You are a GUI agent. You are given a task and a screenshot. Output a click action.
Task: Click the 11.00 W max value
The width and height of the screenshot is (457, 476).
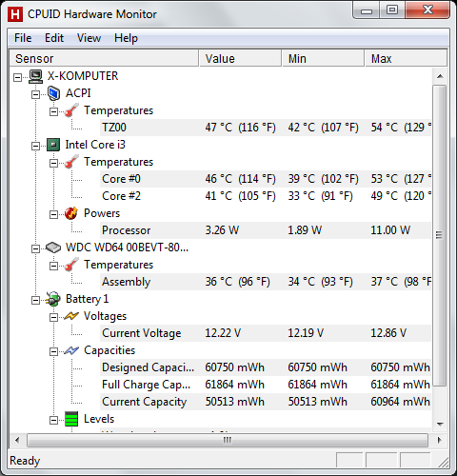pyautogui.click(x=390, y=230)
